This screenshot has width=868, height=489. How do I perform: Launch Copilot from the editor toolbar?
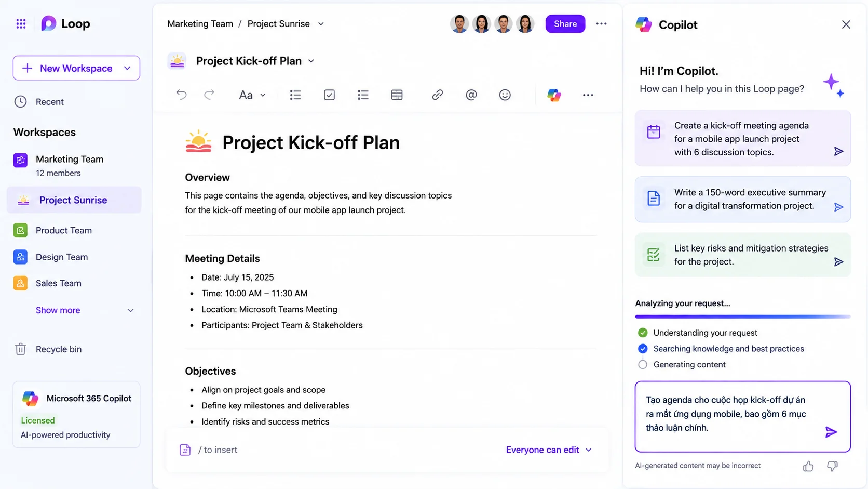[554, 95]
